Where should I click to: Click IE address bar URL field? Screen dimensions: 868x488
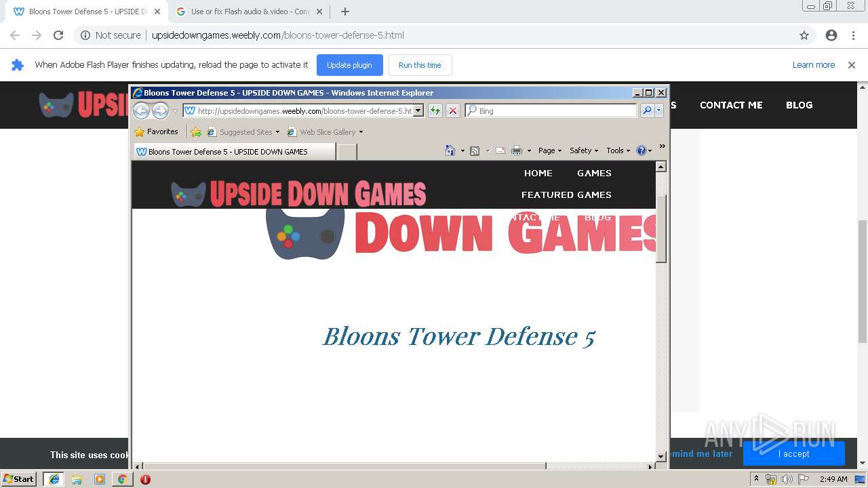[298, 110]
